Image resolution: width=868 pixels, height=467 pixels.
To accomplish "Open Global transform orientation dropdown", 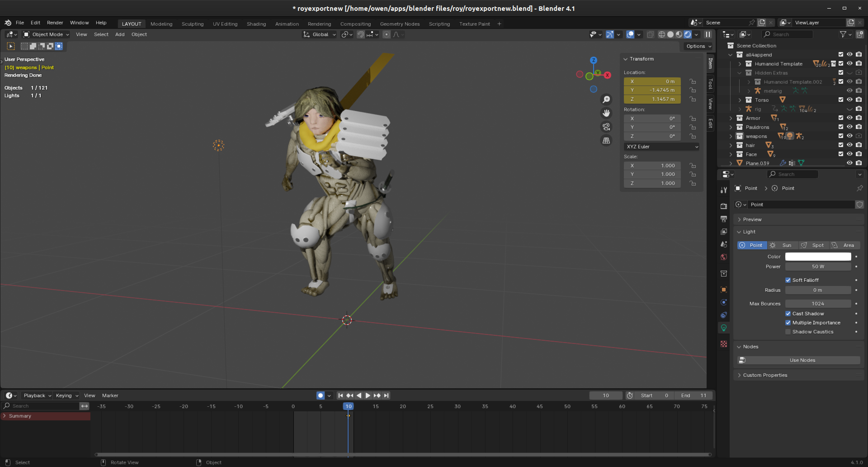I will (x=320, y=34).
